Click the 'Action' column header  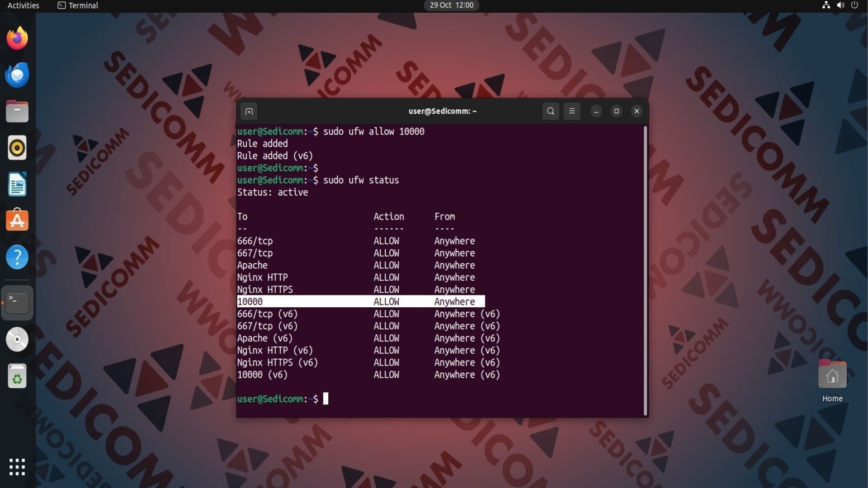[x=389, y=217]
